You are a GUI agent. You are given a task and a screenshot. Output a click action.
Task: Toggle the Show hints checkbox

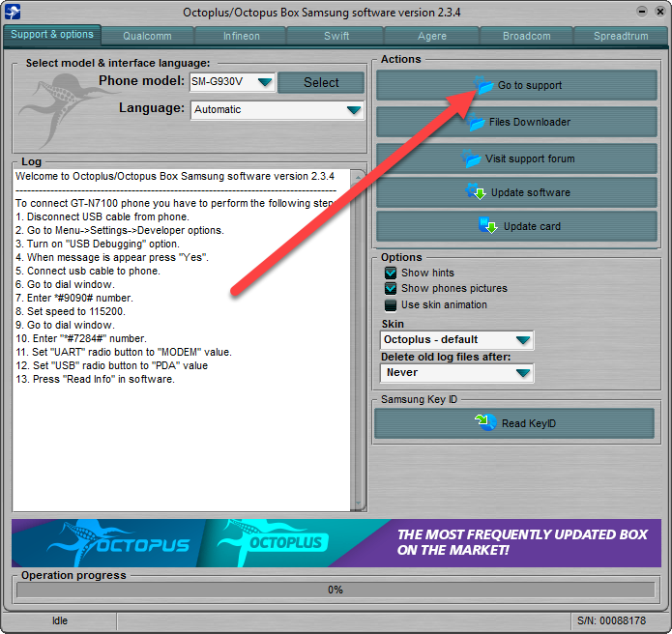pos(391,273)
